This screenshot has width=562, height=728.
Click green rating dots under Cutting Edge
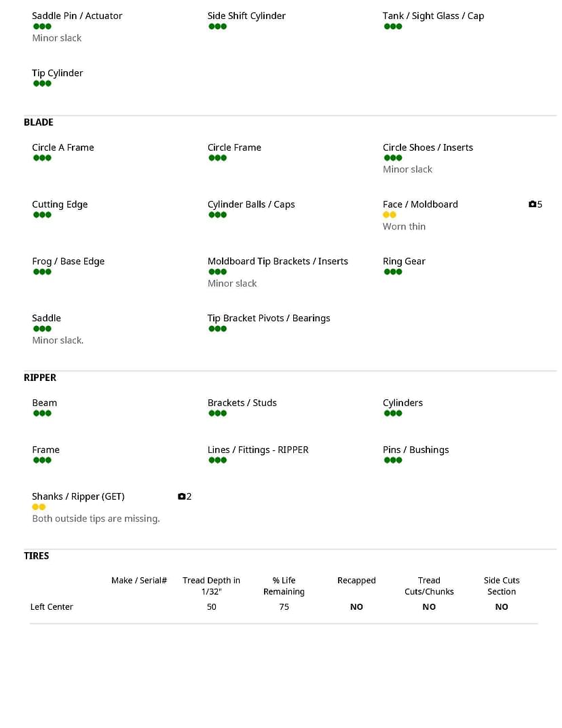pyautogui.click(x=42, y=215)
